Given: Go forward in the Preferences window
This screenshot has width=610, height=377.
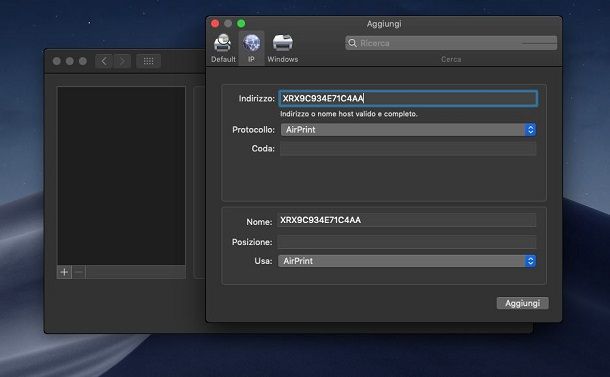Looking at the screenshot, I should tap(122, 61).
